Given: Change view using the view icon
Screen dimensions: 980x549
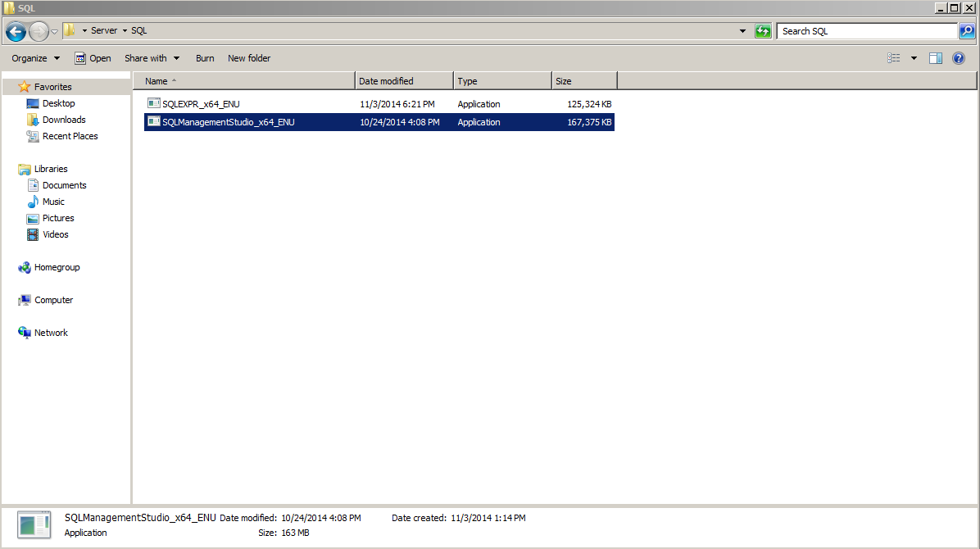Looking at the screenshot, I should (x=894, y=58).
